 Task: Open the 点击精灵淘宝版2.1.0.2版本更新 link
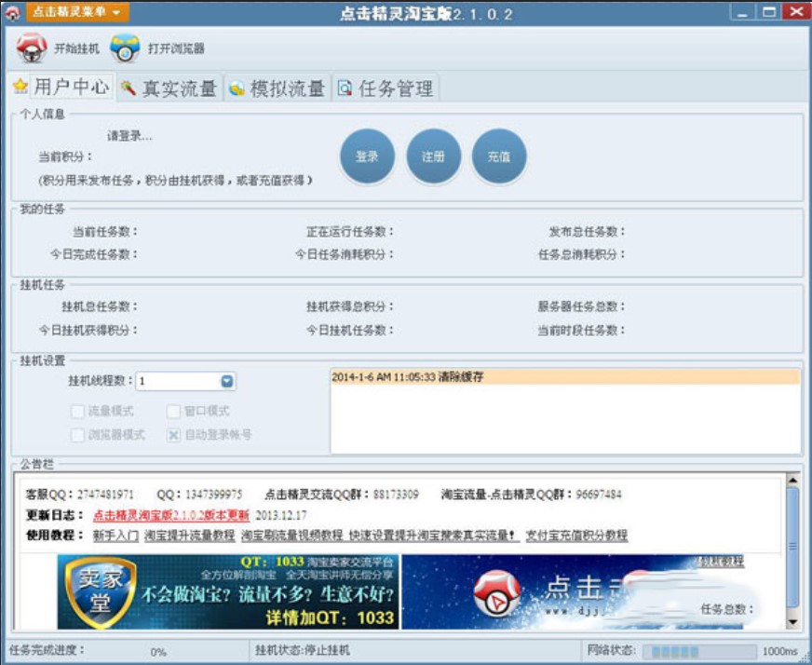[171, 515]
